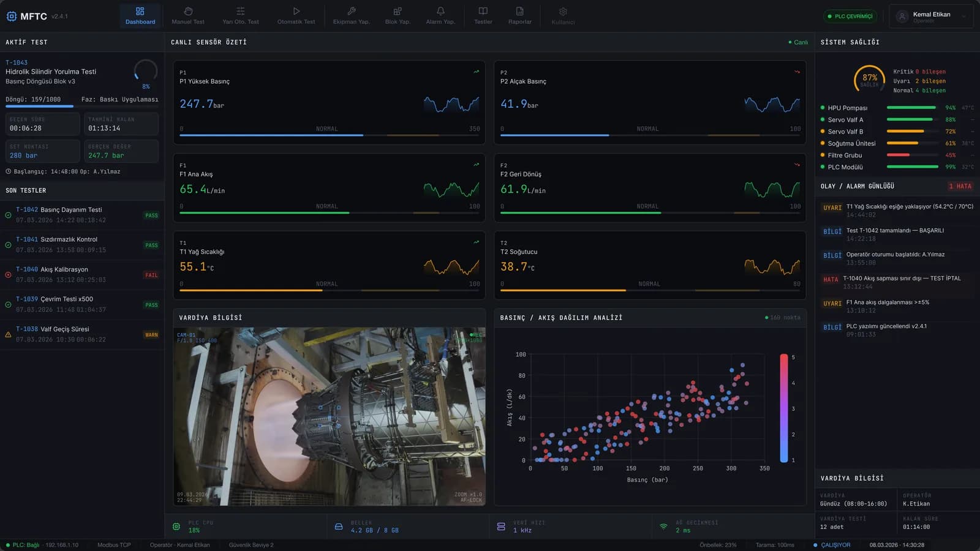Click the Başlangıç clock icon
980x551 pixels.
(9, 171)
